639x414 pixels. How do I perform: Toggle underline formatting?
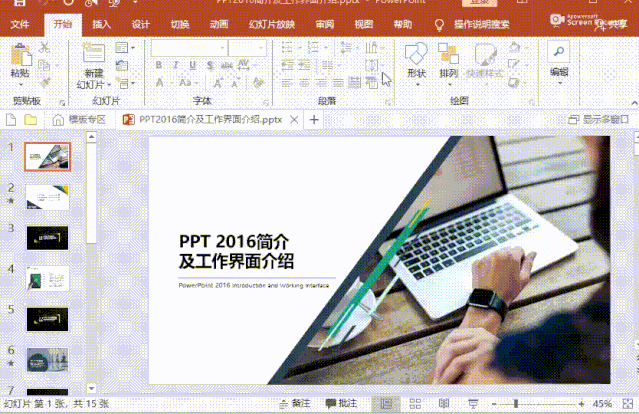click(192, 65)
